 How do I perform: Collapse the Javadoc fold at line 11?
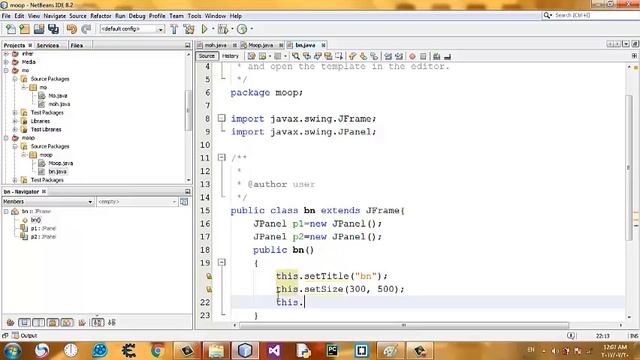pos(221,158)
